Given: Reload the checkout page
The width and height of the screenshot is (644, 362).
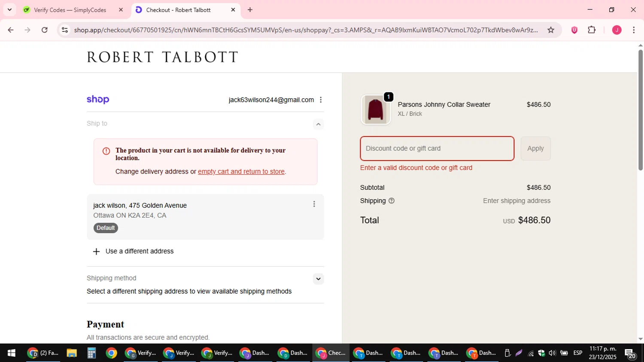Looking at the screenshot, I should click(45, 30).
